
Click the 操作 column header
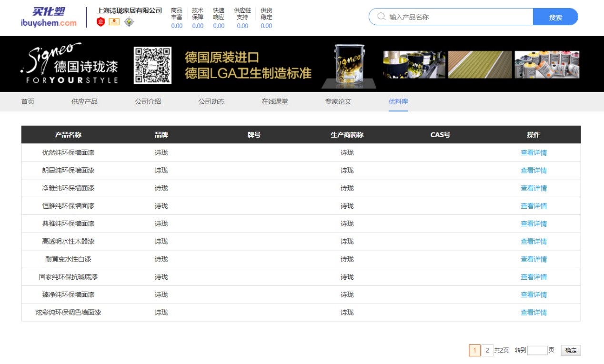tap(534, 135)
